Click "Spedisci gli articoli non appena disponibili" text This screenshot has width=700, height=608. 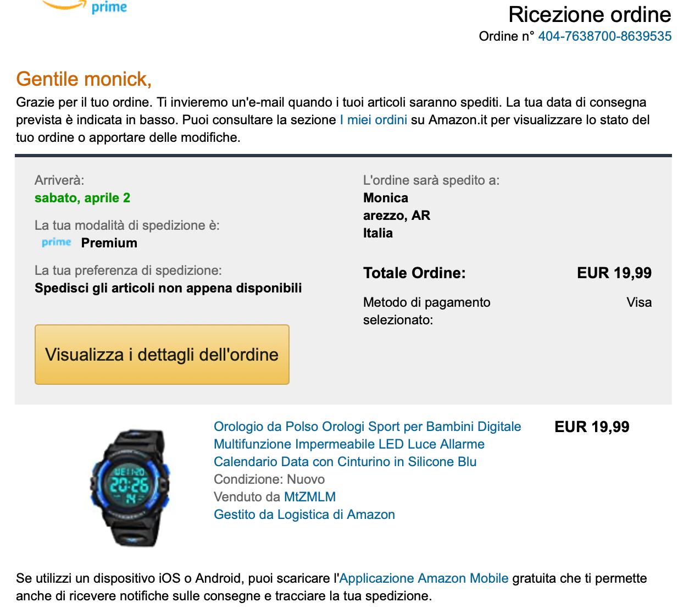click(168, 288)
